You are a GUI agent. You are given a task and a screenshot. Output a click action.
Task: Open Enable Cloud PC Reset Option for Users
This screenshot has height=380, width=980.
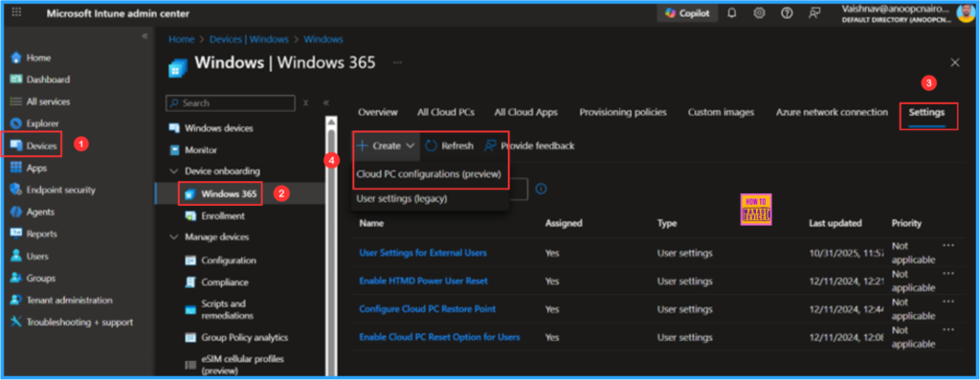click(x=439, y=338)
